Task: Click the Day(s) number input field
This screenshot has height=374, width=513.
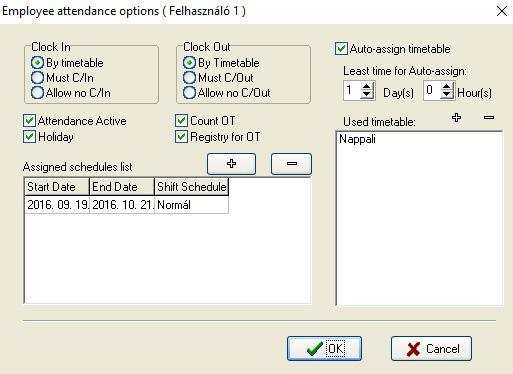Action: pos(352,90)
